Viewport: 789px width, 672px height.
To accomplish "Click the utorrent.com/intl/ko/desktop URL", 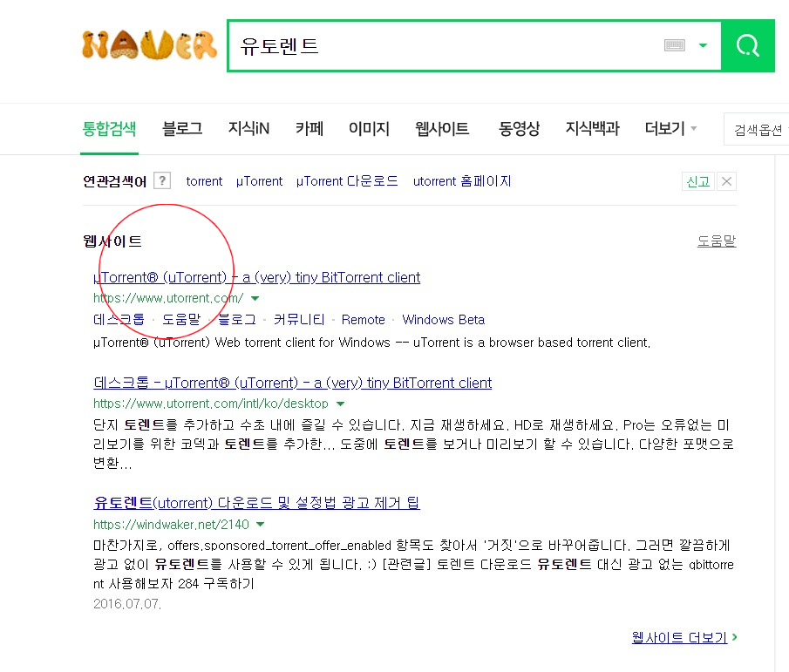I will [211, 404].
